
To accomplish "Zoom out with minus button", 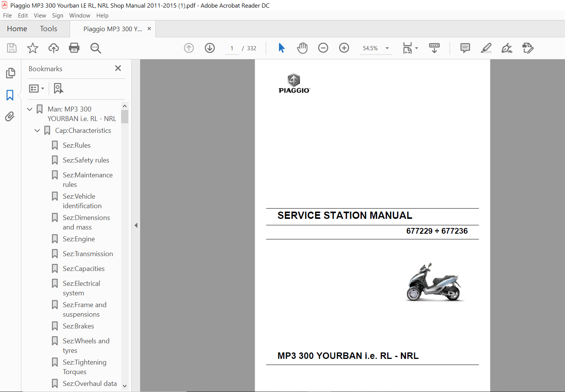I will (323, 48).
